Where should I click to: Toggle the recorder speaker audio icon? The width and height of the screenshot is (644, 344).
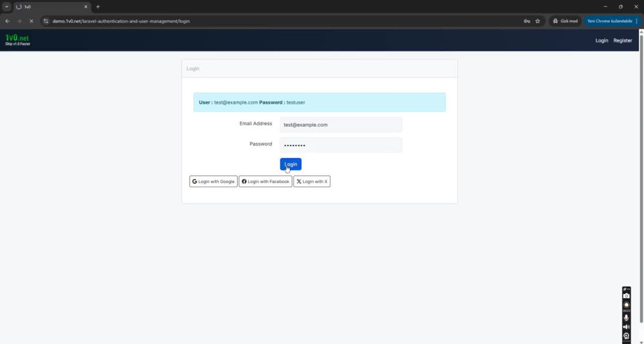click(627, 327)
